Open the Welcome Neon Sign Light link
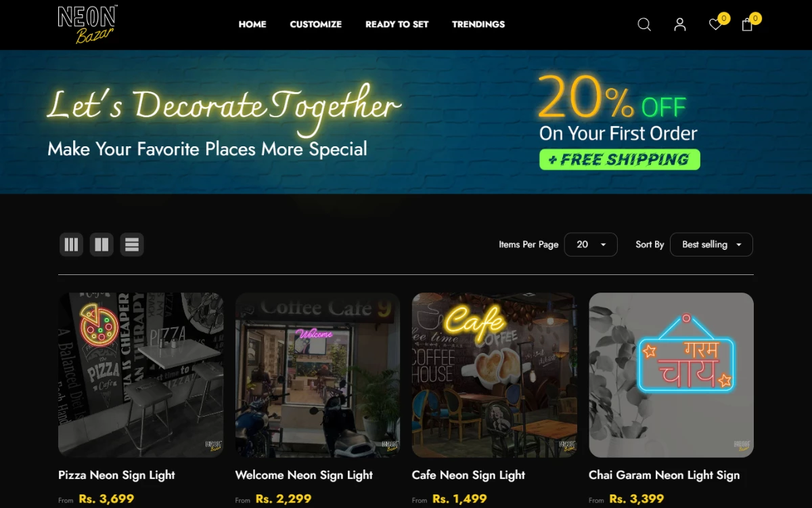Viewport: 812px width, 508px height. [304, 475]
